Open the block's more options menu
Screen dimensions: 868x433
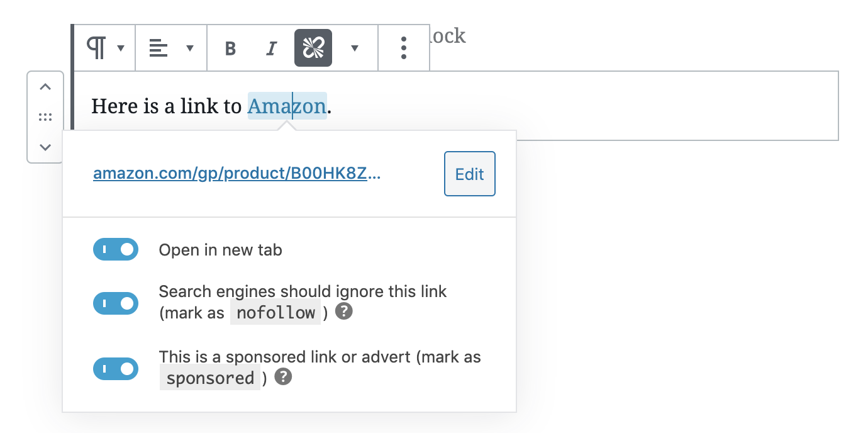click(x=404, y=48)
